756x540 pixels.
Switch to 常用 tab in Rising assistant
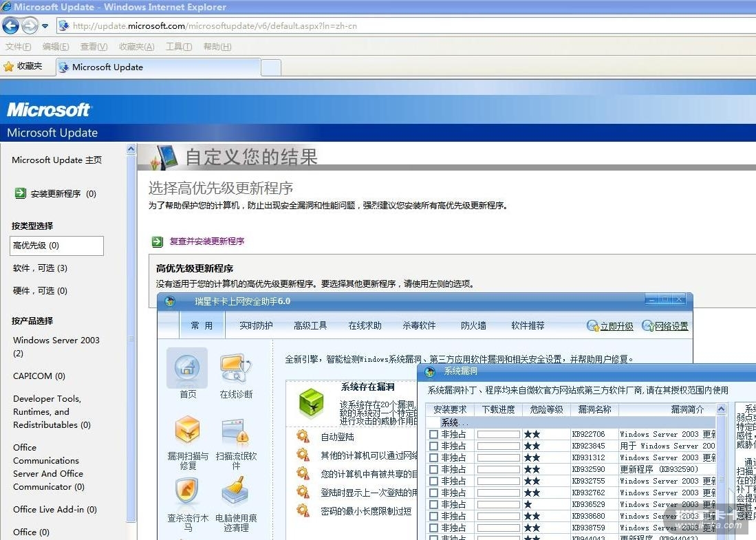[202, 326]
